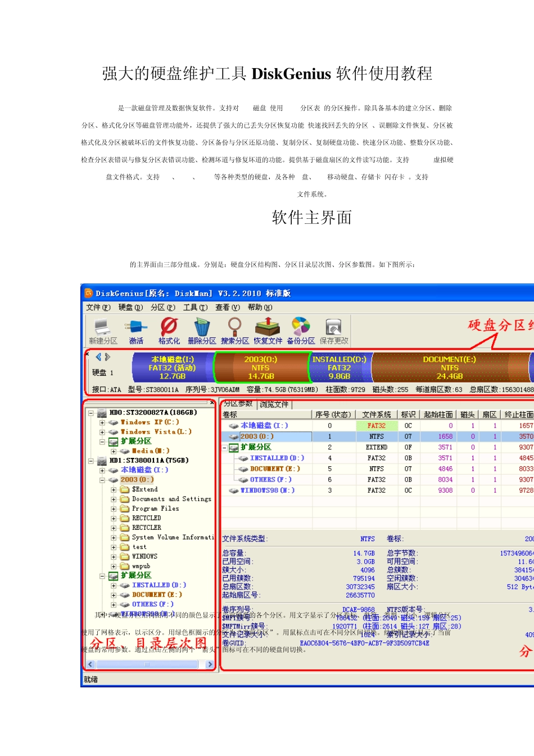
Task: Click the 备份分区 (backup partition) icon
Action: click(x=301, y=326)
